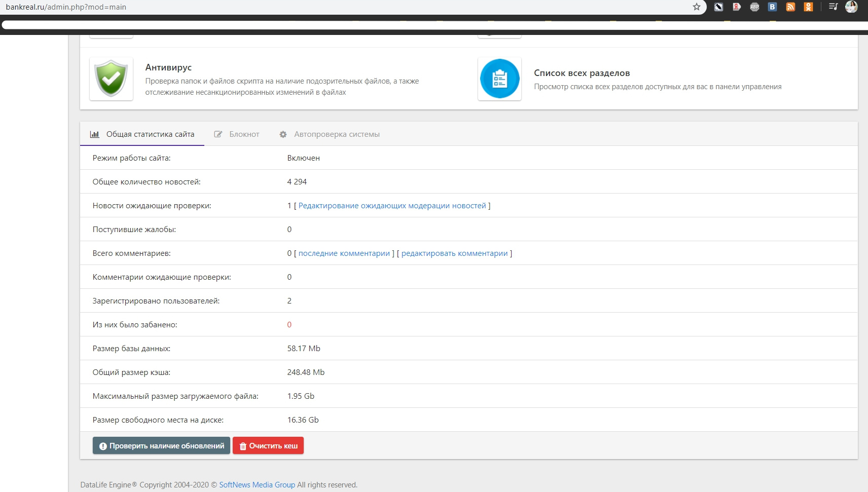The height and width of the screenshot is (492, 868).
Task: Click the 1.95 Gb max upload value
Action: point(301,396)
